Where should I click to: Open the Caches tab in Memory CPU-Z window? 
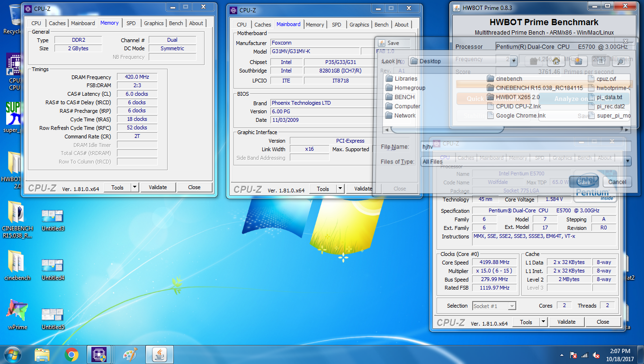(57, 23)
